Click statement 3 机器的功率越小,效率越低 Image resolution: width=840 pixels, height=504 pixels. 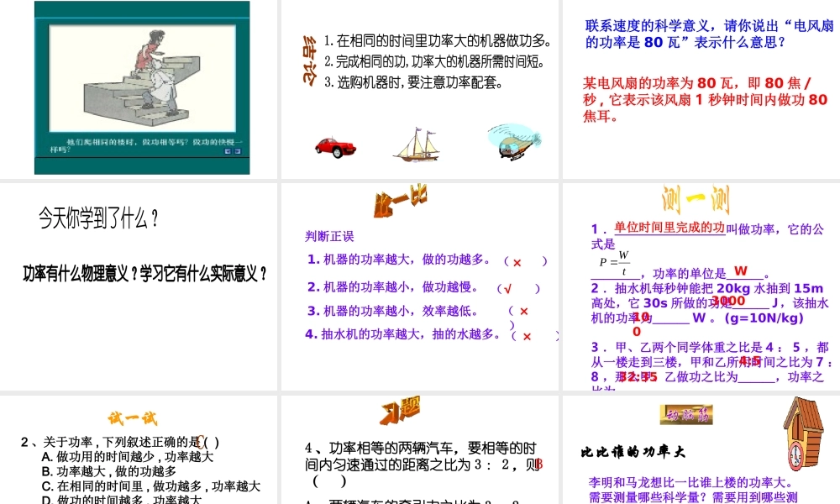(x=392, y=311)
